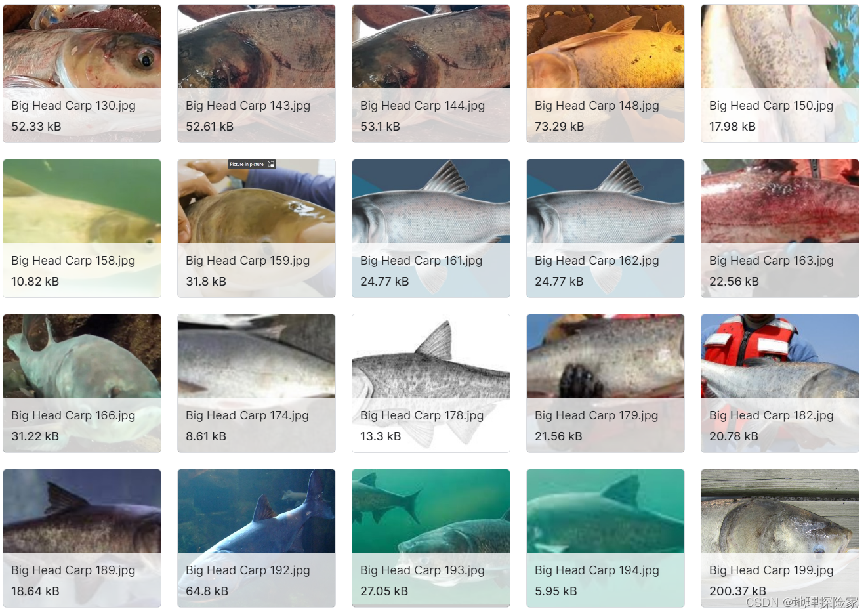Select Big Head Carp 166.jpg thumbnail
This screenshot has width=868, height=615.
82,383
